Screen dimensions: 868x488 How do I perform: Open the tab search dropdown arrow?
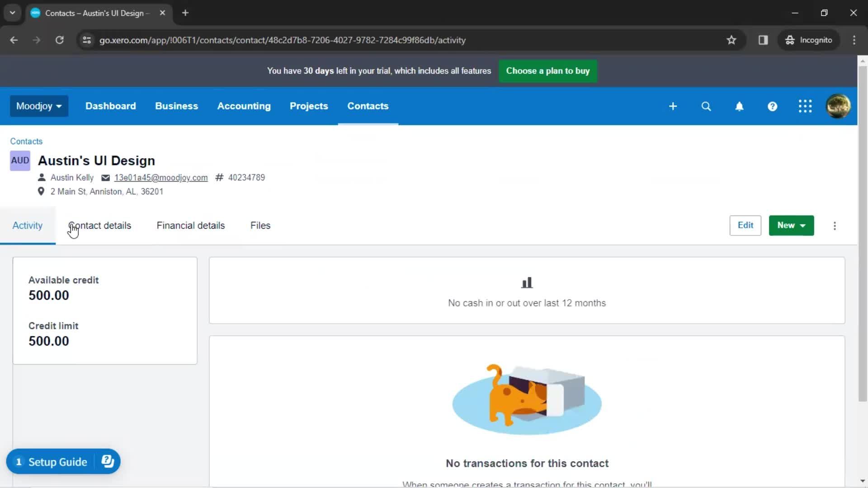coord(13,13)
